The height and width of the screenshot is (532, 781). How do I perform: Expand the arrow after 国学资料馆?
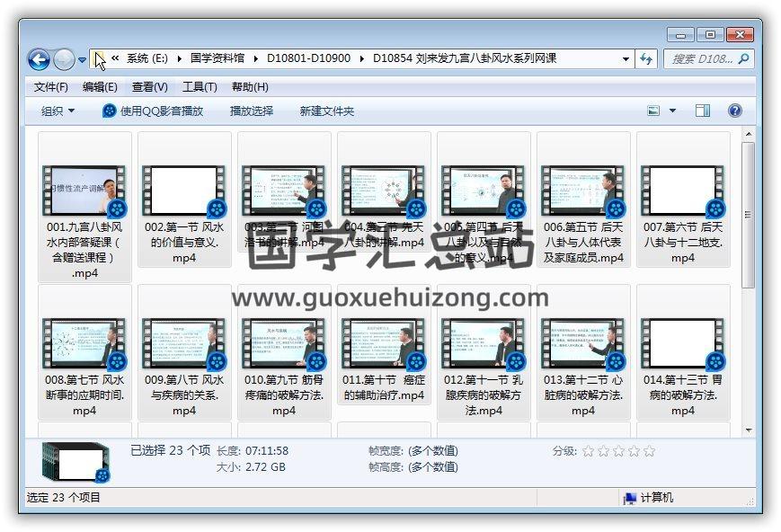tap(256, 58)
